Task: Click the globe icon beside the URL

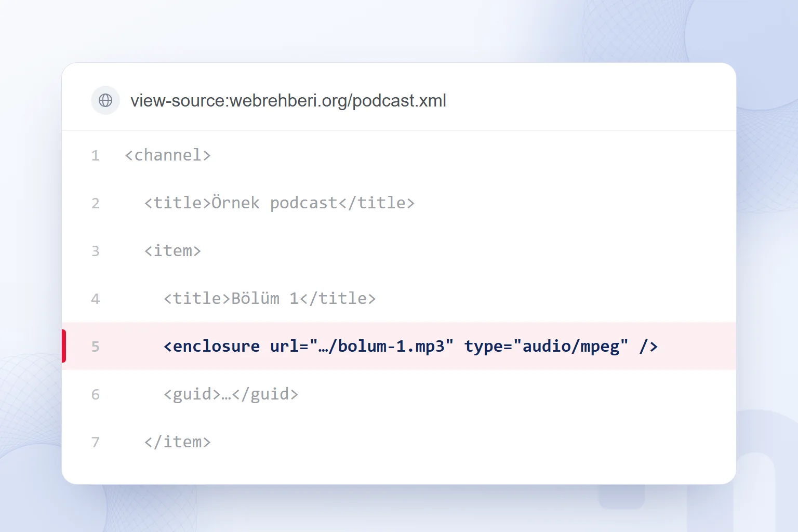Action: [105, 100]
